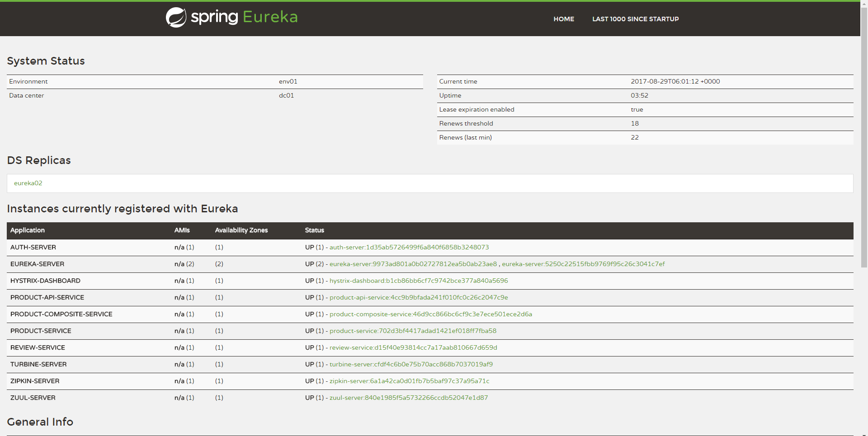Screen dimensions: 868x436
Task: Open Last 1000 Since Startup page
Action: (x=635, y=19)
